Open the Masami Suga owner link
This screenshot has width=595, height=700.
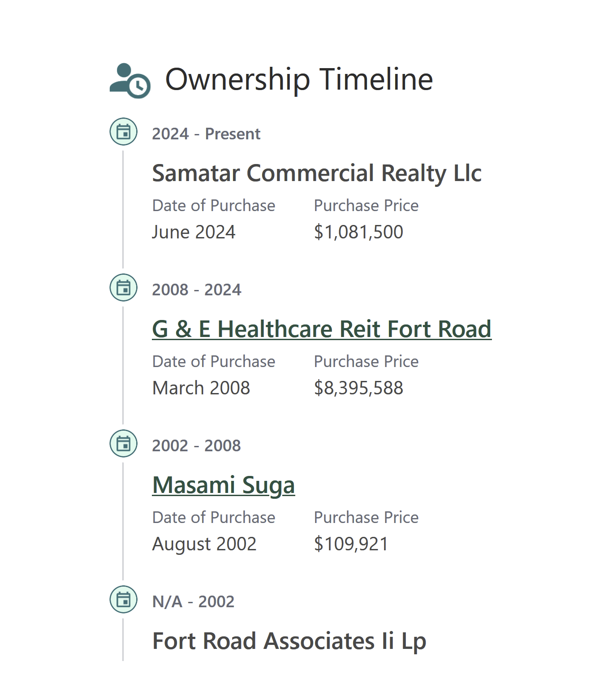click(x=224, y=486)
